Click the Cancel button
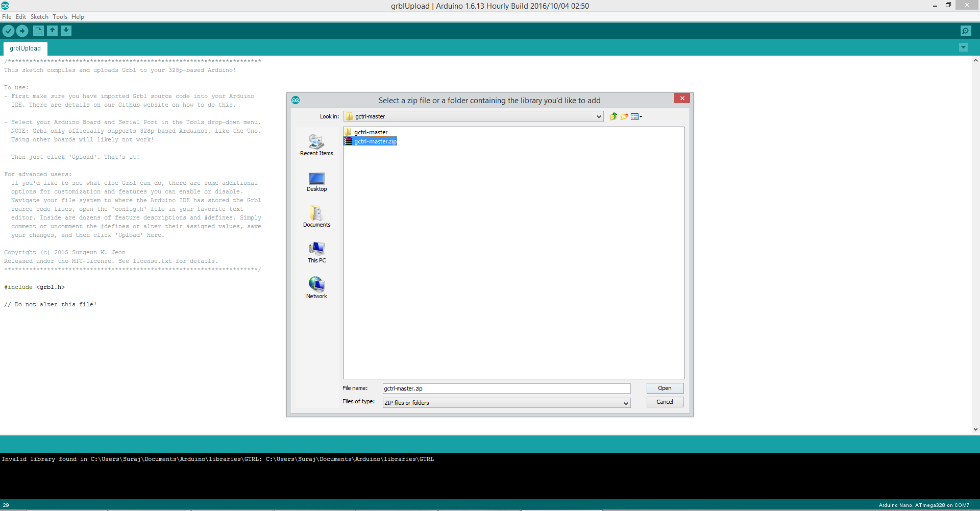Viewport: 980px width, 511px height. pos(665,402)
